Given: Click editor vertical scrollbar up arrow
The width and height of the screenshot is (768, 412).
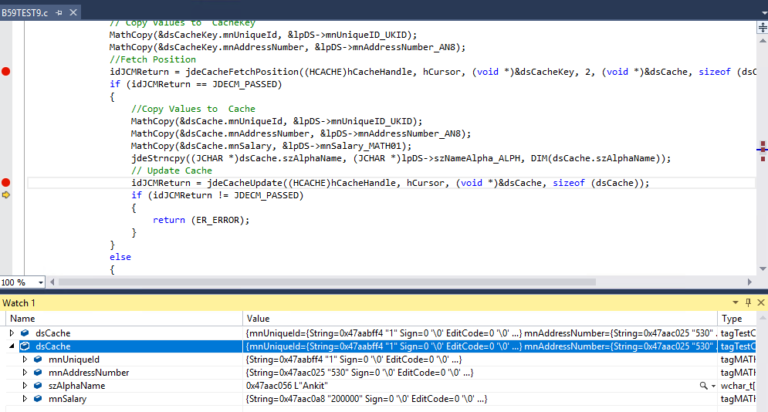Looking at the screenshot, I should tap(763, 41).
